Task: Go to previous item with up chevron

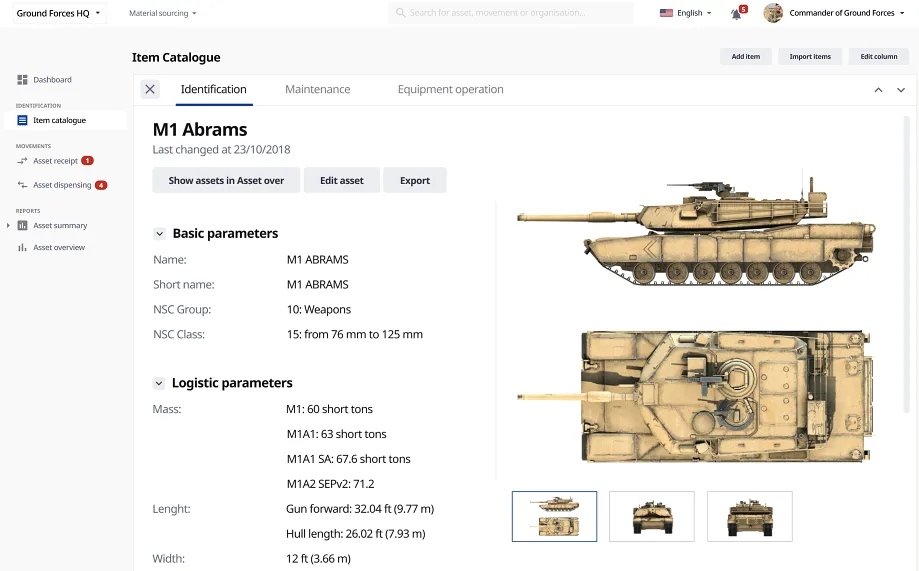Action: (x=878, y=90)
